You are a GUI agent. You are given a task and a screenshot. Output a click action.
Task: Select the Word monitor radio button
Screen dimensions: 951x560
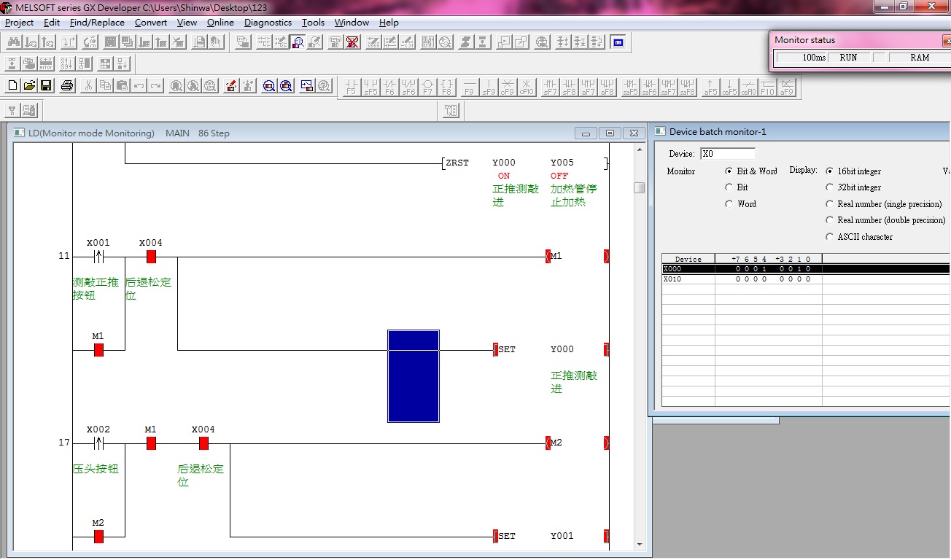pos(729,204)
